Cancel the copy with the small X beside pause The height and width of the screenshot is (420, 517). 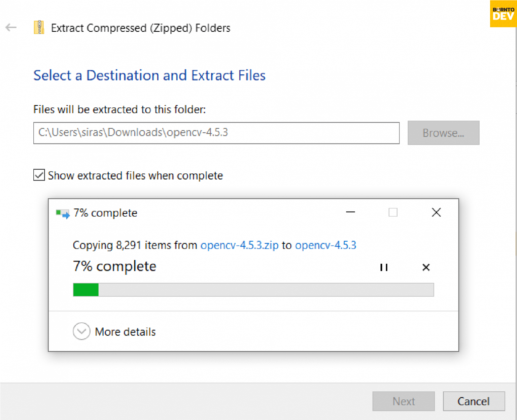[426, 267]
